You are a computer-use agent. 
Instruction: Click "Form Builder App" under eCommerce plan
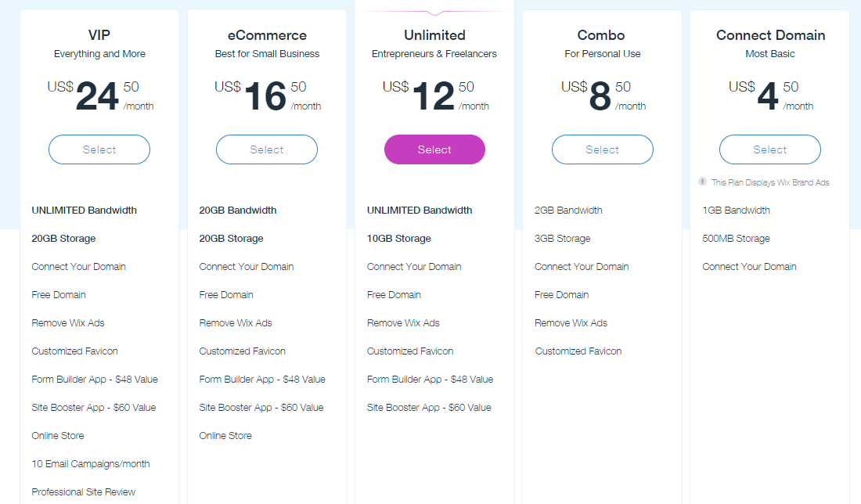(262, 380)
